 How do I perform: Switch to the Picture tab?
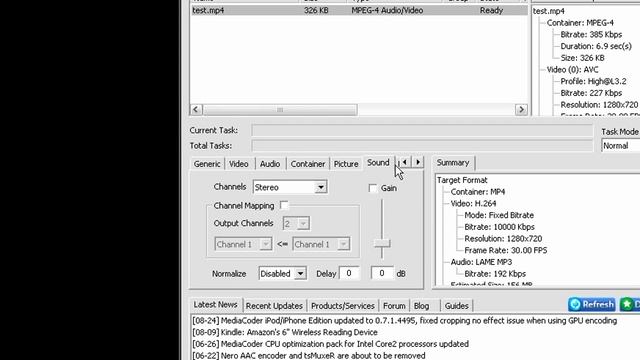coord(346,164)
